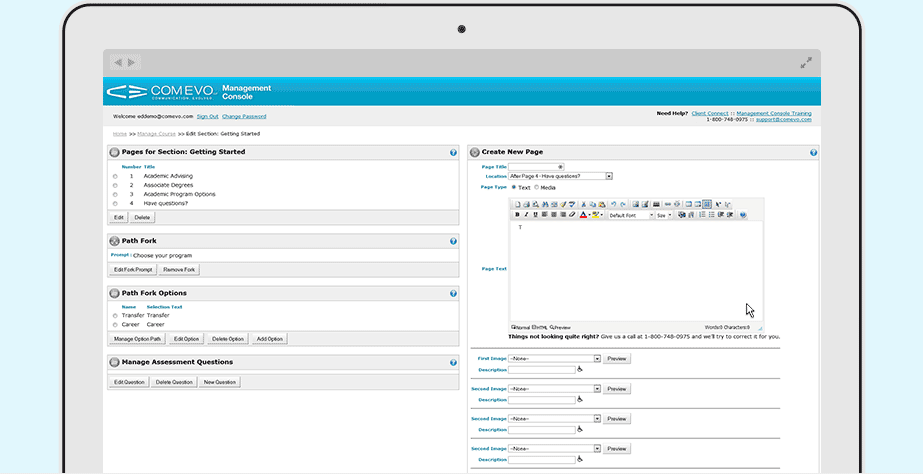Click the browser back arrow
This screenshot has width=923, height=474.
[118, 62]
